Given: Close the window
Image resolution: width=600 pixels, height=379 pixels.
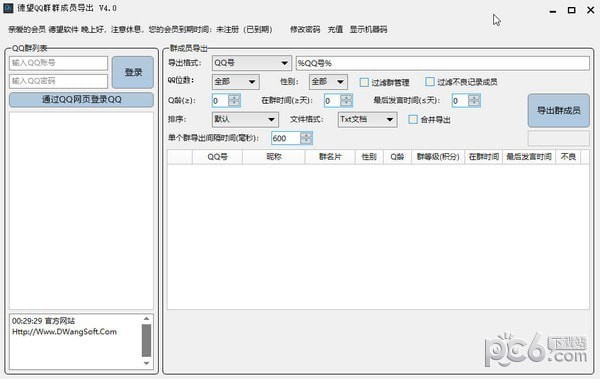Looking at the screenshot, I should (590, 10).
